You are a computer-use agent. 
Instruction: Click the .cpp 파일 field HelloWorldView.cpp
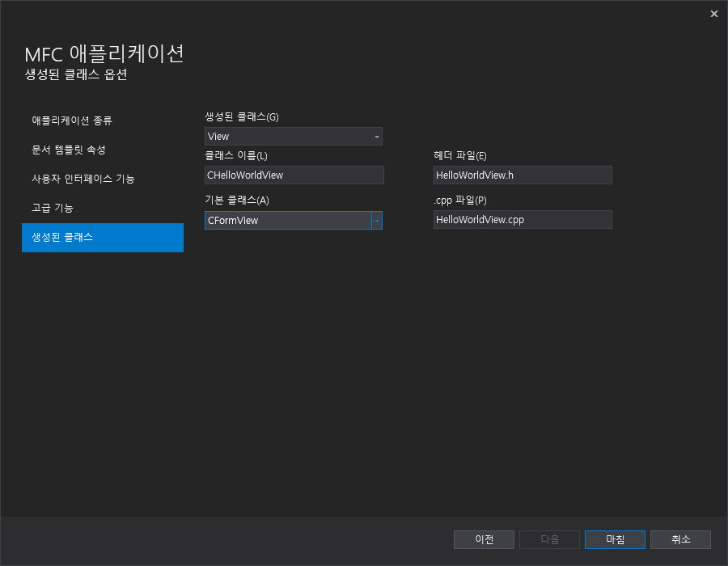click(523, 220)
